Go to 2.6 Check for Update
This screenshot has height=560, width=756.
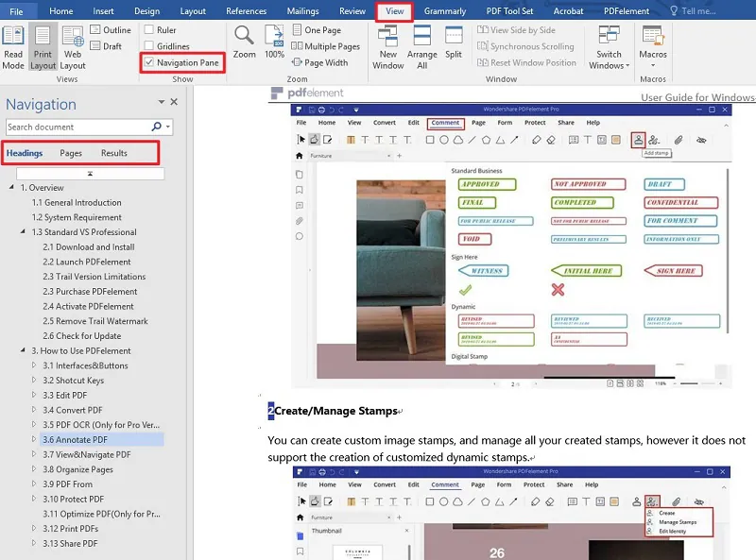(82, 336)
